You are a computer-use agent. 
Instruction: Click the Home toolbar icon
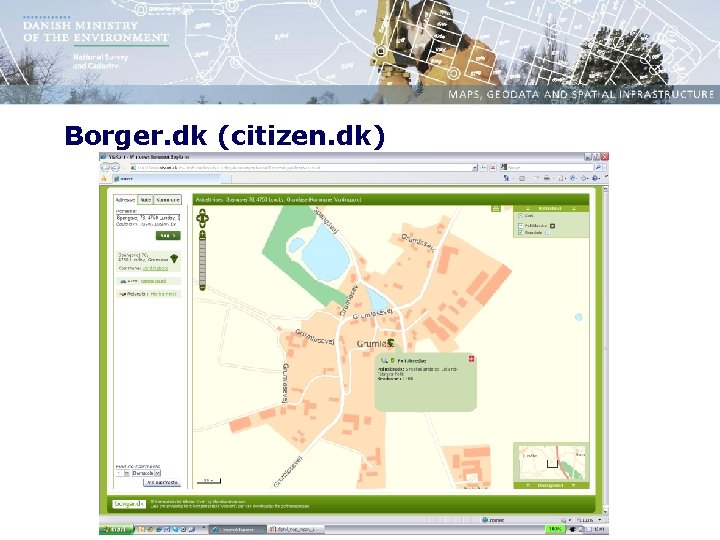coord(506,178)
